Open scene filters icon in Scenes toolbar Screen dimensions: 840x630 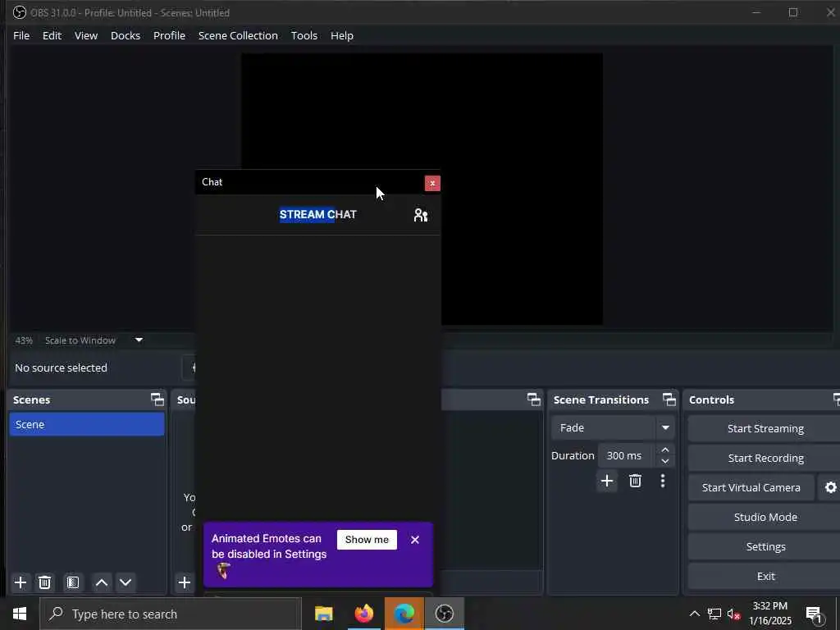[73, 582]
